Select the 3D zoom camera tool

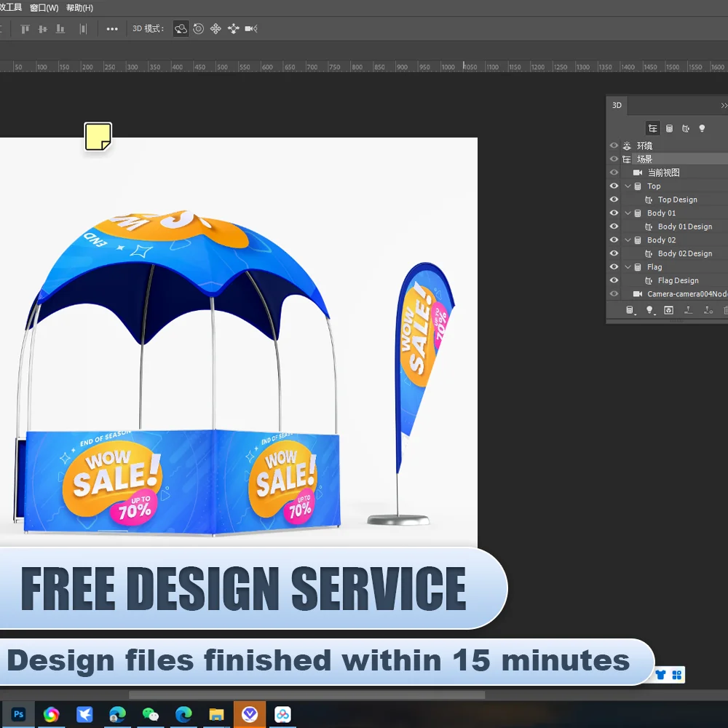(x=250, y=29)
